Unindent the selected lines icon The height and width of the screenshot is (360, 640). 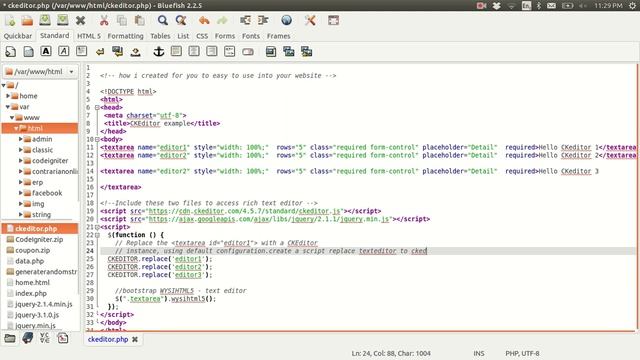pos(245,20)
